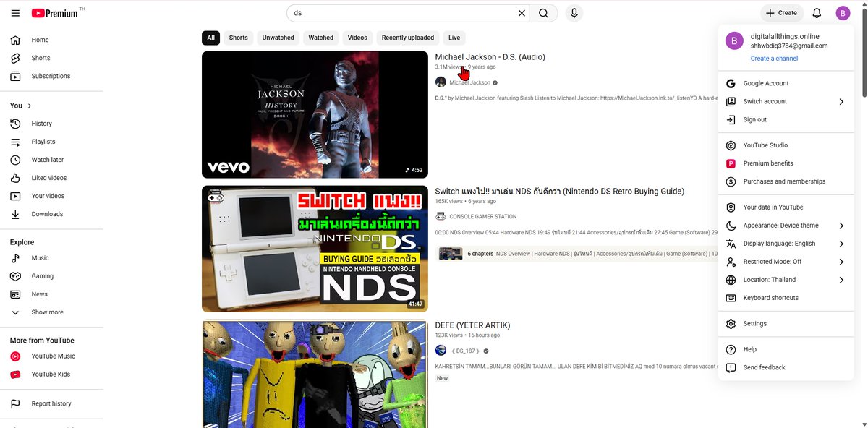Expand Switch account submenu
Image resolution: width=868 pixels, height=428 pixels.
tap(786, 102)
